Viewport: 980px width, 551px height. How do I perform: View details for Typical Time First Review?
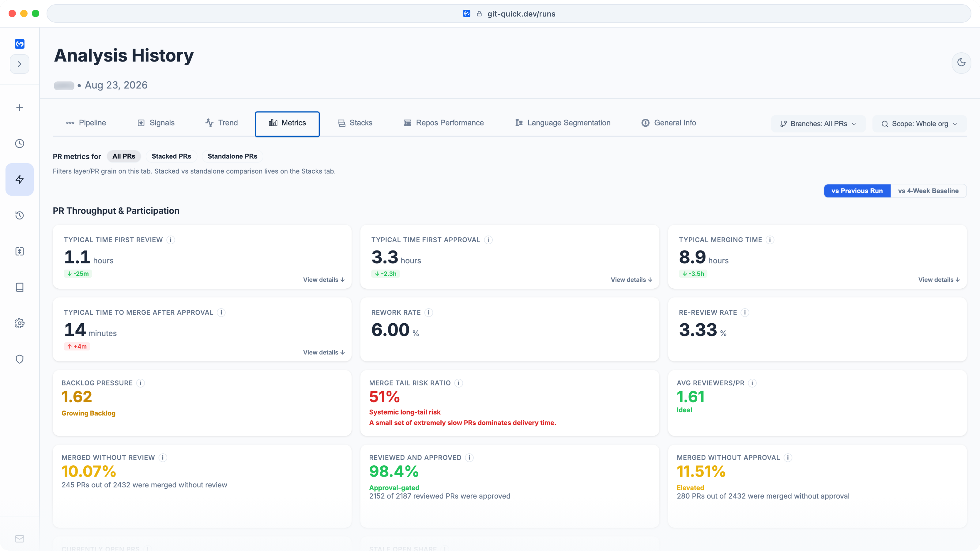click(324, 279)
